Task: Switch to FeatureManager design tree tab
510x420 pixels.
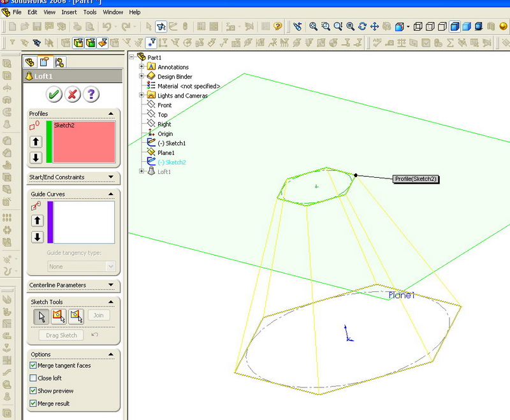Action: (x=29, y=62)
